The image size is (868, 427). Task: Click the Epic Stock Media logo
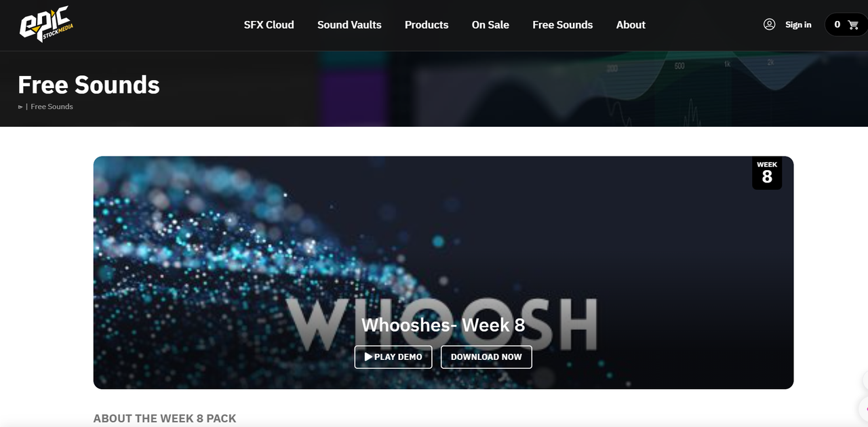click(x=45, y=25)
